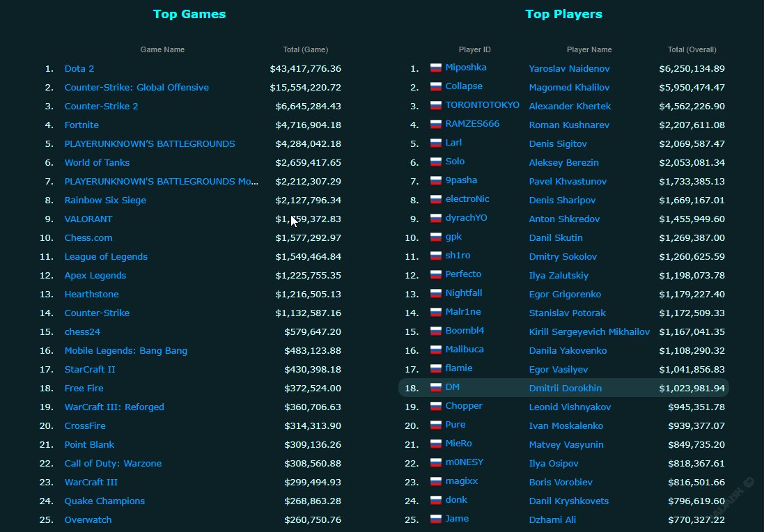Open player profile TORONTOTOKYO
This screenshot has height=532, width=764.
[482, 105]
